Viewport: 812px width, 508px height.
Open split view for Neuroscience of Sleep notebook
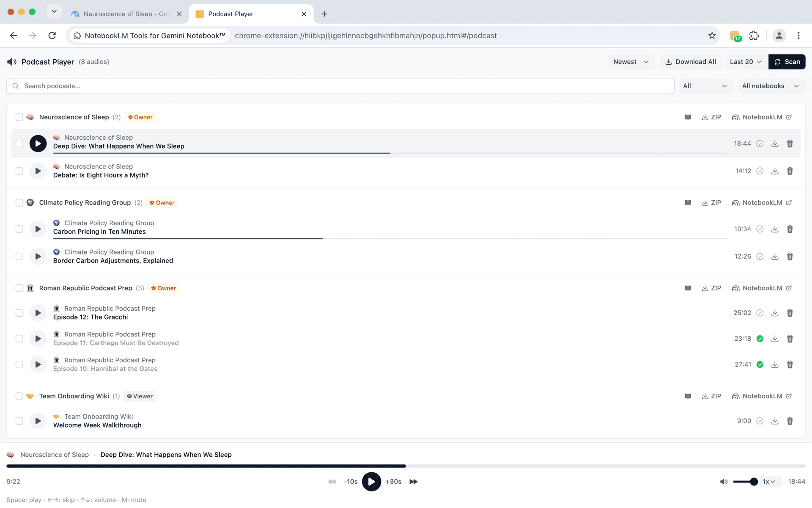coord(688,117)
